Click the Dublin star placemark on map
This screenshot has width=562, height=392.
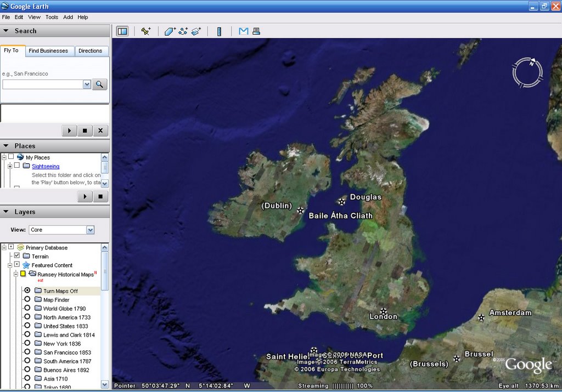point(300,211)
